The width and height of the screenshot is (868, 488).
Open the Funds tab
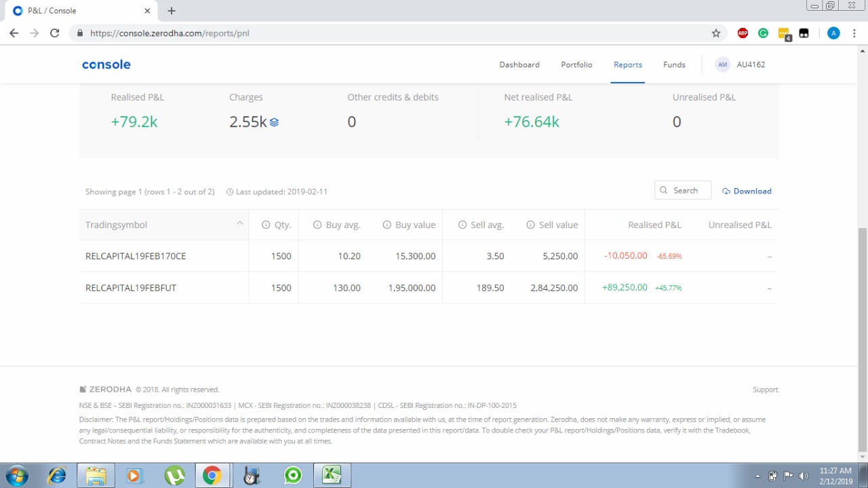(674, 64)
